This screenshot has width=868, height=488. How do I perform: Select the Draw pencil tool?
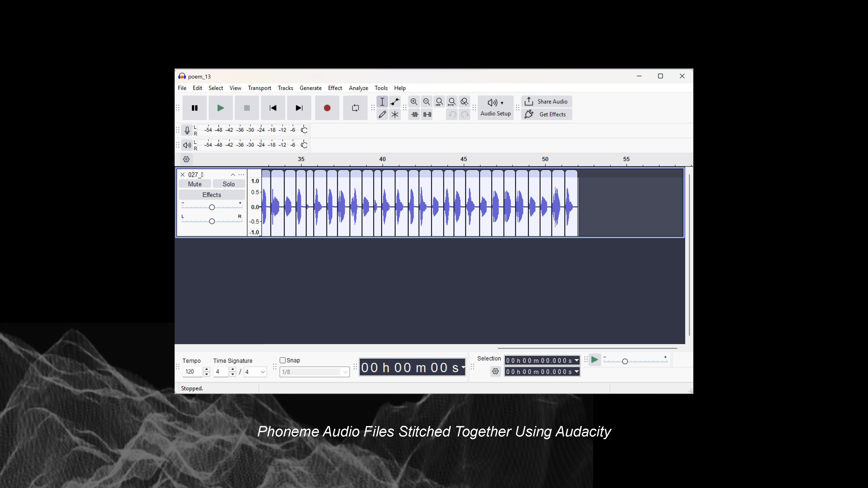[x=382, y=115]
